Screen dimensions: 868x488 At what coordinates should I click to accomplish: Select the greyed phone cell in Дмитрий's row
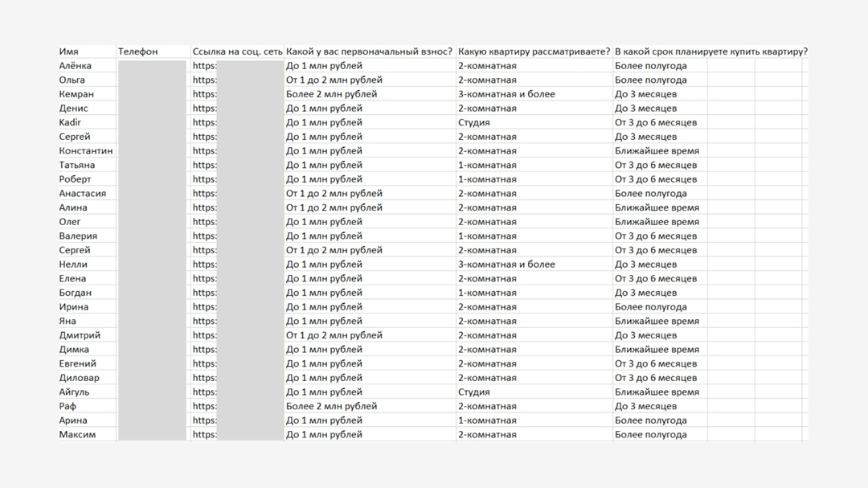152,335
